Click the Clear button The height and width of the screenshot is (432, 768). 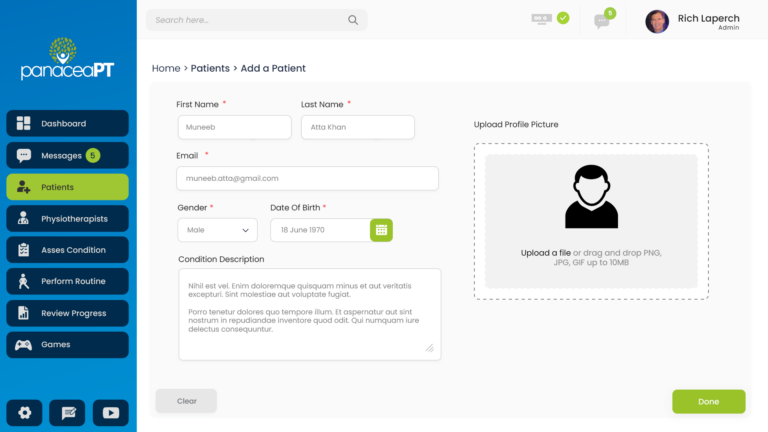tap(186, 401)
